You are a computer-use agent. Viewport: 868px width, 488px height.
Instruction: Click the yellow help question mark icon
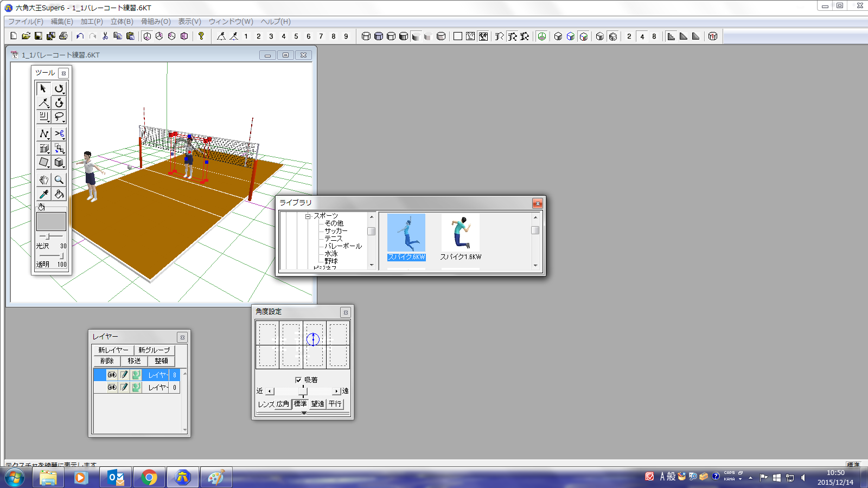(201, 36)
